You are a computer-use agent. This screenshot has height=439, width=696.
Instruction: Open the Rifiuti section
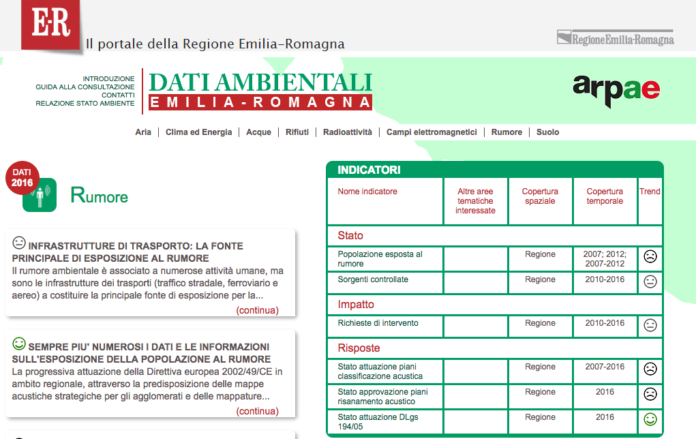297,132
